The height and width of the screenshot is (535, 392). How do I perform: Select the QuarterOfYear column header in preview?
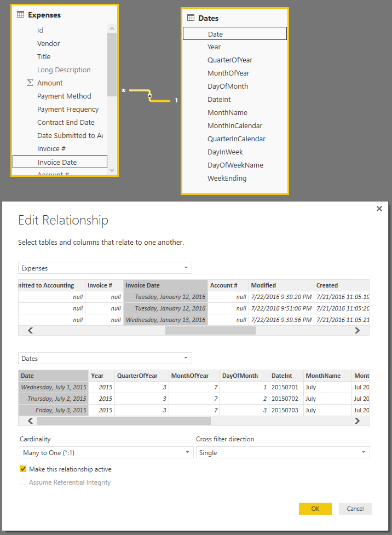pos(142,376)
